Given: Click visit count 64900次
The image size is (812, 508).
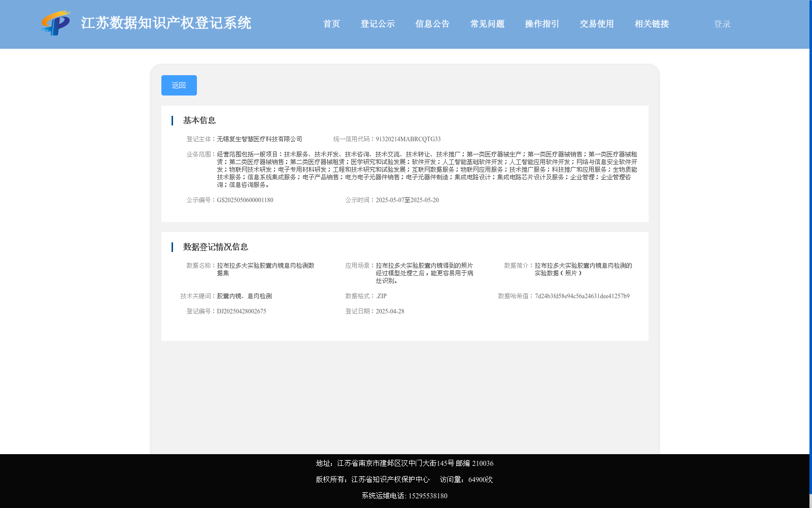Looking at the screenshot, I should click(481, 480).
